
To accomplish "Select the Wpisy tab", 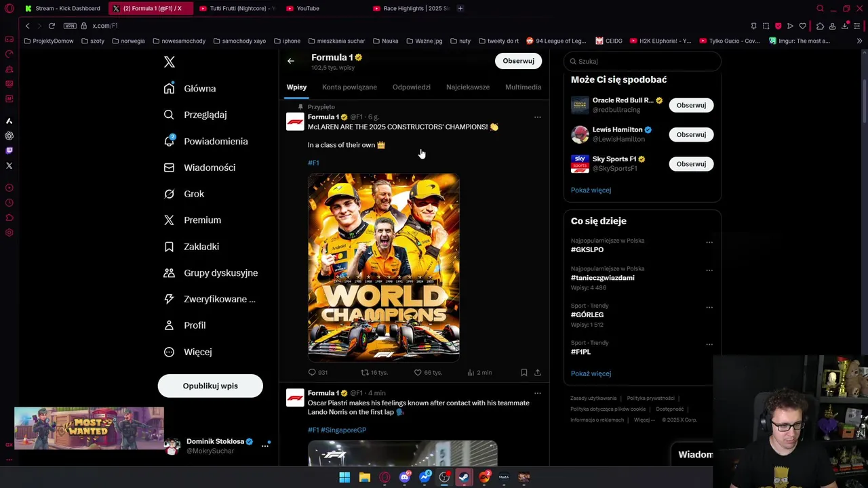I will [x=296, y=87].
